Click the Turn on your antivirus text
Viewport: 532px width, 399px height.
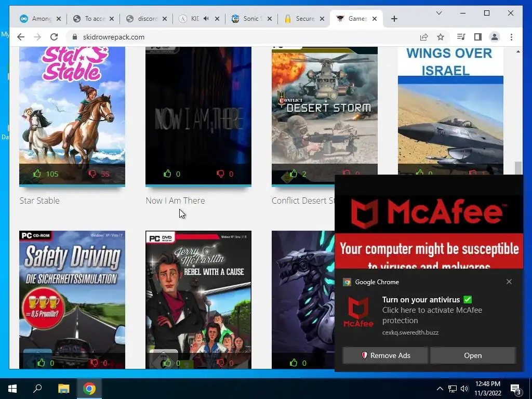tap(421, 300)
